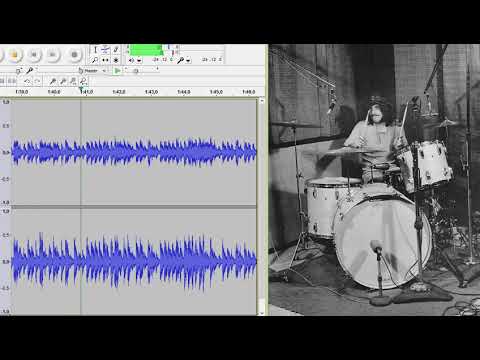Select the Time Shift tool
The height and width of the screenshot is (360, 480).
coord(105,60)
